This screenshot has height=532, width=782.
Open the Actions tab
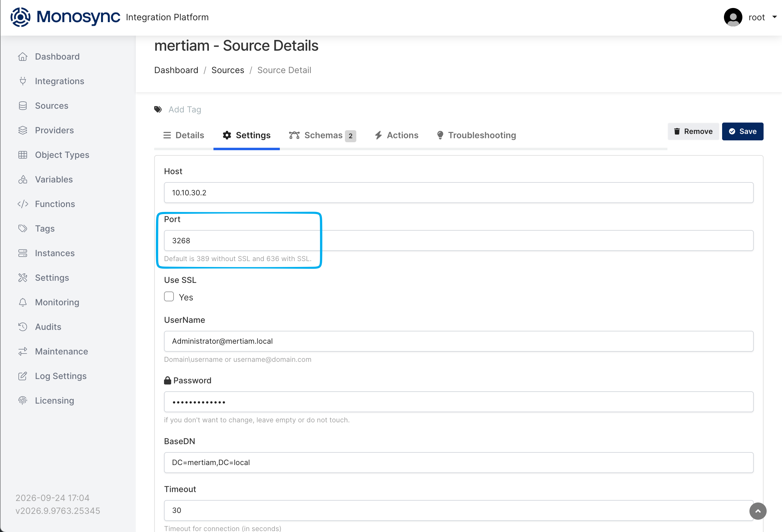397,135
